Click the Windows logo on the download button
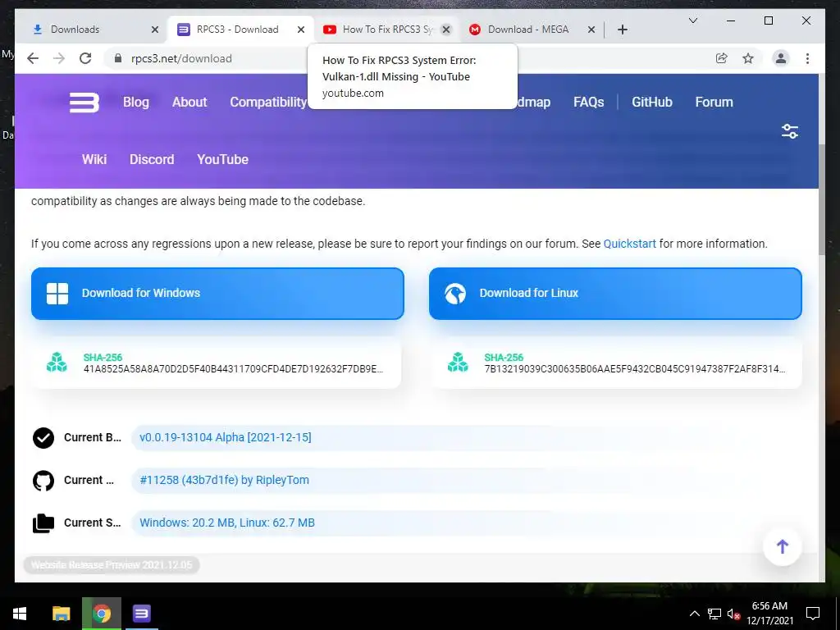The height and width of the screenshot is (630, 840). pos(57,294)
